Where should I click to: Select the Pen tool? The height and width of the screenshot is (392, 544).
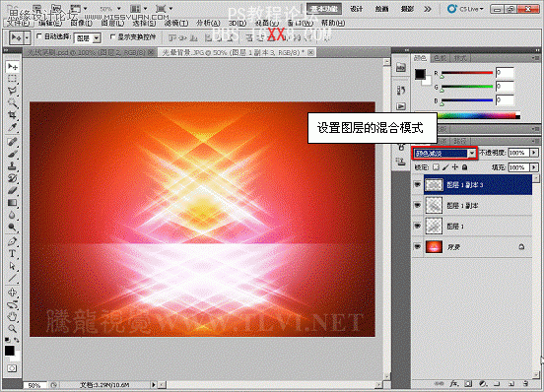pyautogui.click(x=13, y=241)
